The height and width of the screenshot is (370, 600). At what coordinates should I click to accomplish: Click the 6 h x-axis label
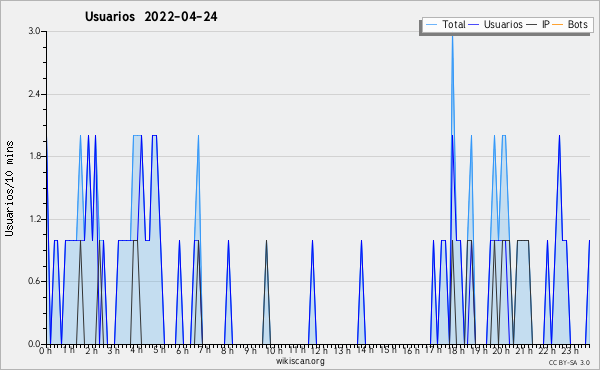click(182, 350)
